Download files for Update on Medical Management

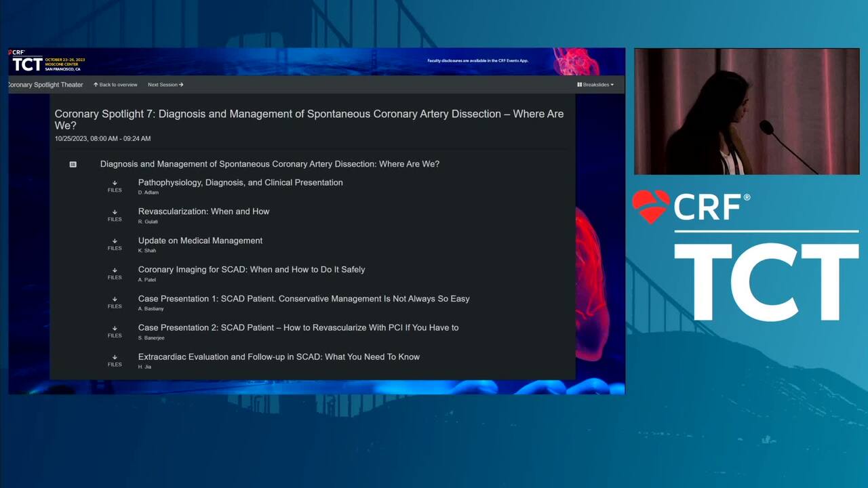[x=115, y=245]
